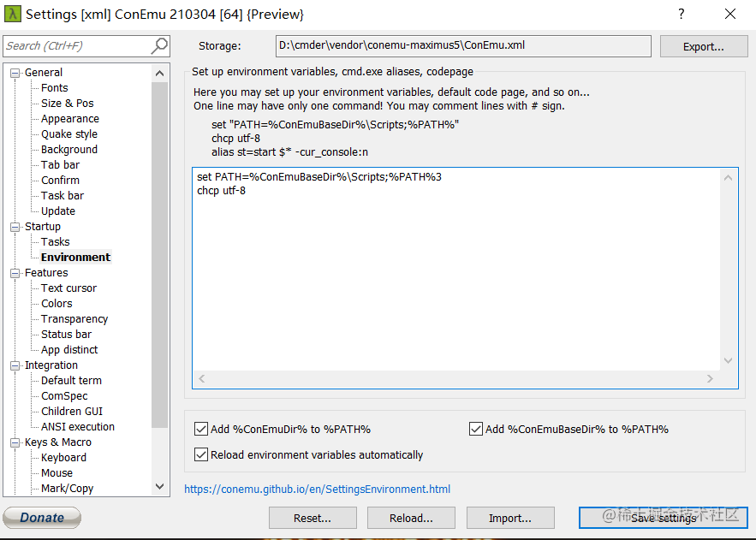Screen dimensions: 756x540
Task: Toggle Reload environment variables automatically
Action: point(201,454)
